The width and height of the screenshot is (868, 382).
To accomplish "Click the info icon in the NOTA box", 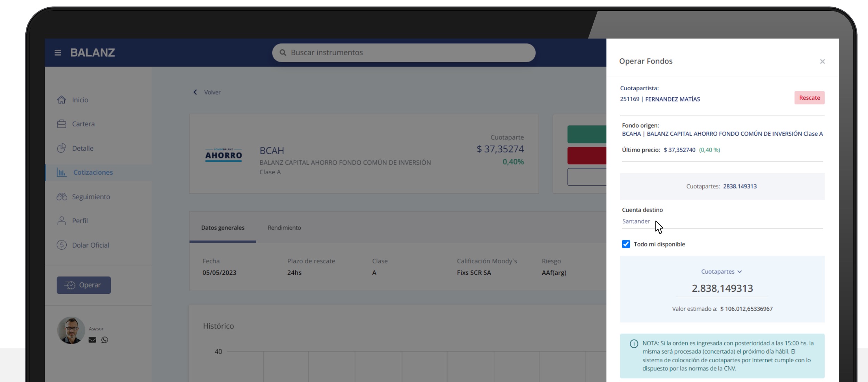I will [634, 343].
